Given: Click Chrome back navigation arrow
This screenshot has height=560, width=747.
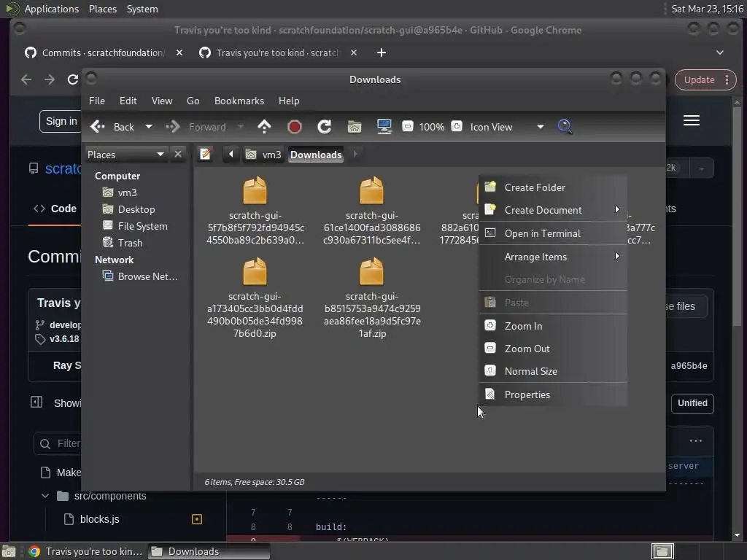Looking at the screenshot, I should pyautogui.click(x=26, y=79).
